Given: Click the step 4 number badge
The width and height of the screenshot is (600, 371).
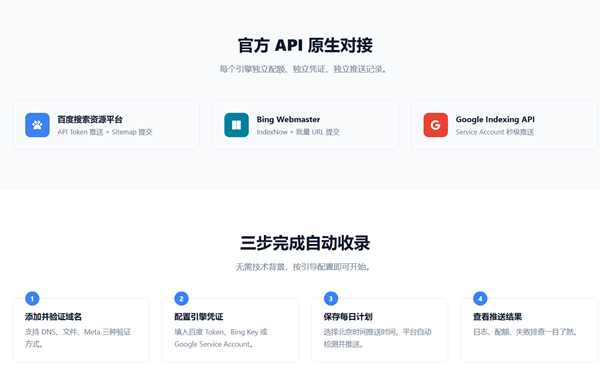Looking at the screenshot, I should click(480, 298).
